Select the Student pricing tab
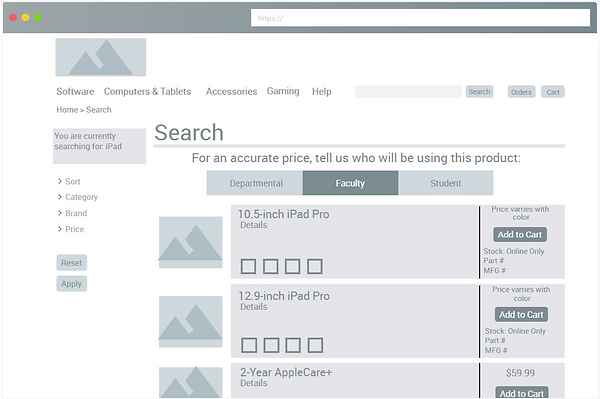The width and height of the screenshot is (600, 399). click(445, 183)
